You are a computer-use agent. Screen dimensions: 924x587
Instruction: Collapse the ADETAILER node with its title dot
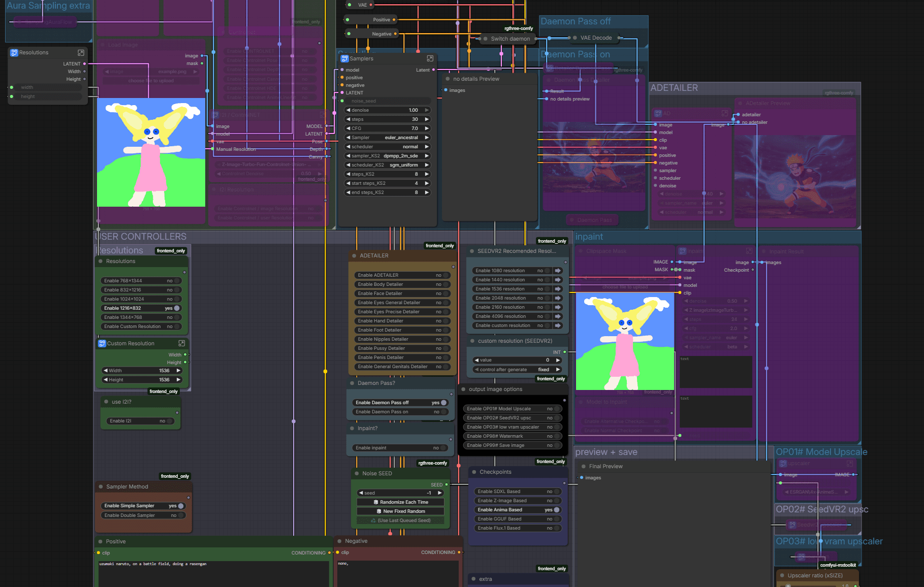[354, 255]
